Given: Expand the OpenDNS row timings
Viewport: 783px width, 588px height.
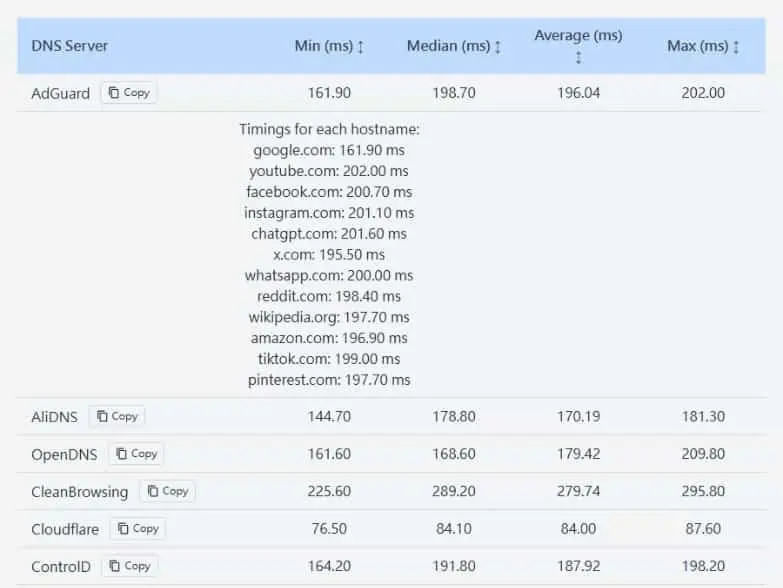Looking at the screenshot, I should pos(391,454).
